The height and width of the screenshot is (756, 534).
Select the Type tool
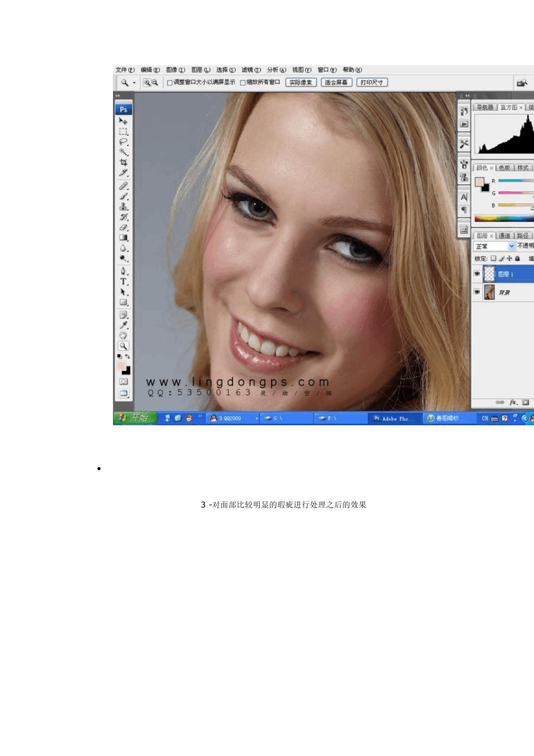point(123,281)
